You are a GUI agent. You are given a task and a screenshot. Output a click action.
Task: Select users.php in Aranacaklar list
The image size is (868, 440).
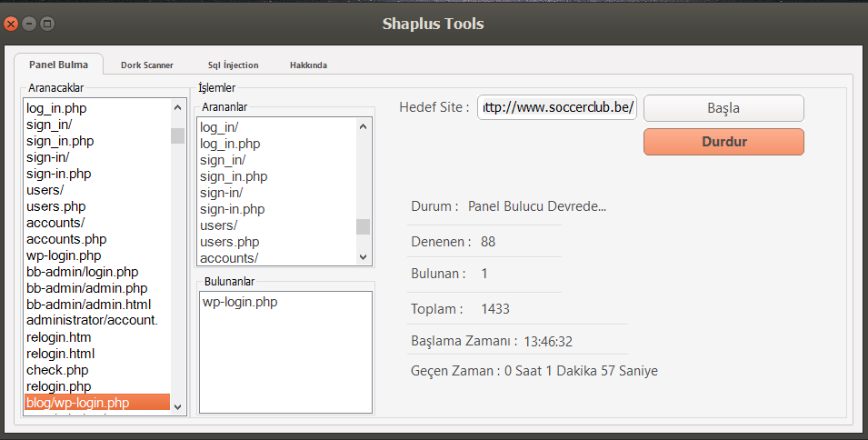[97, 206]
